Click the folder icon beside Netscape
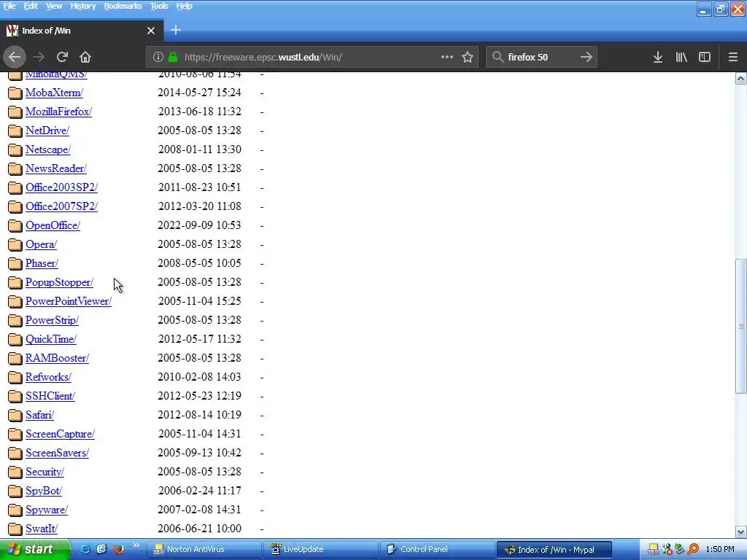747x560 pixels. (x=15, y=150)
